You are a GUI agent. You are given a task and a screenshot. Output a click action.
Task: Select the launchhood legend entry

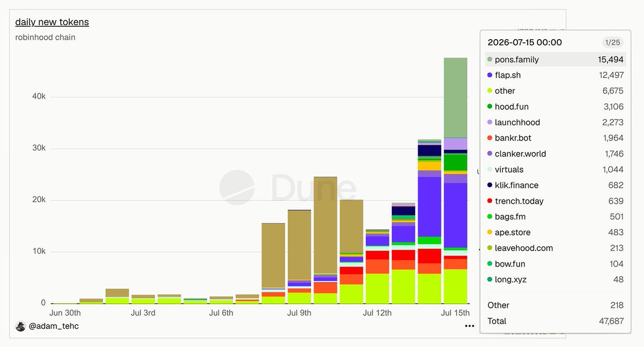coord(555,122)
